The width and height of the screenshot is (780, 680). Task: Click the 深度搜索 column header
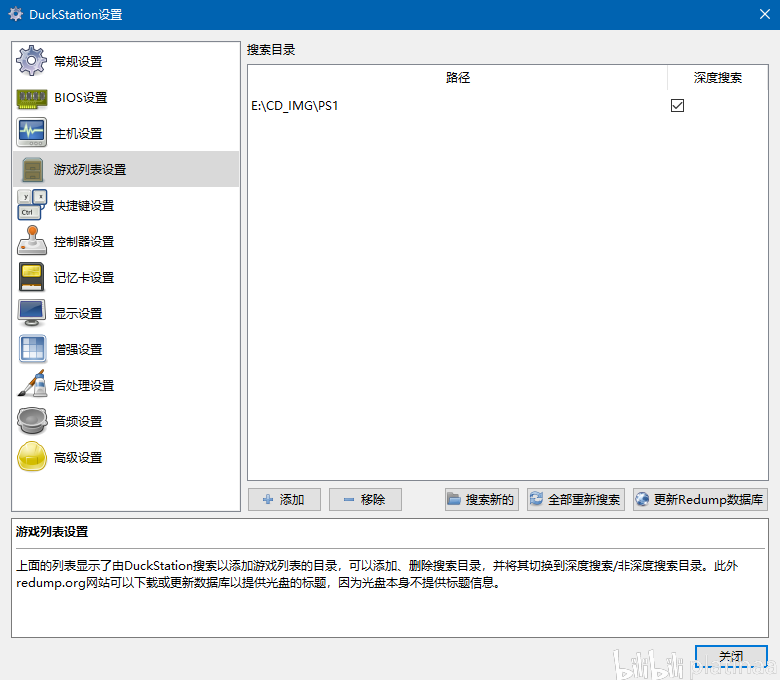[717, 78]
